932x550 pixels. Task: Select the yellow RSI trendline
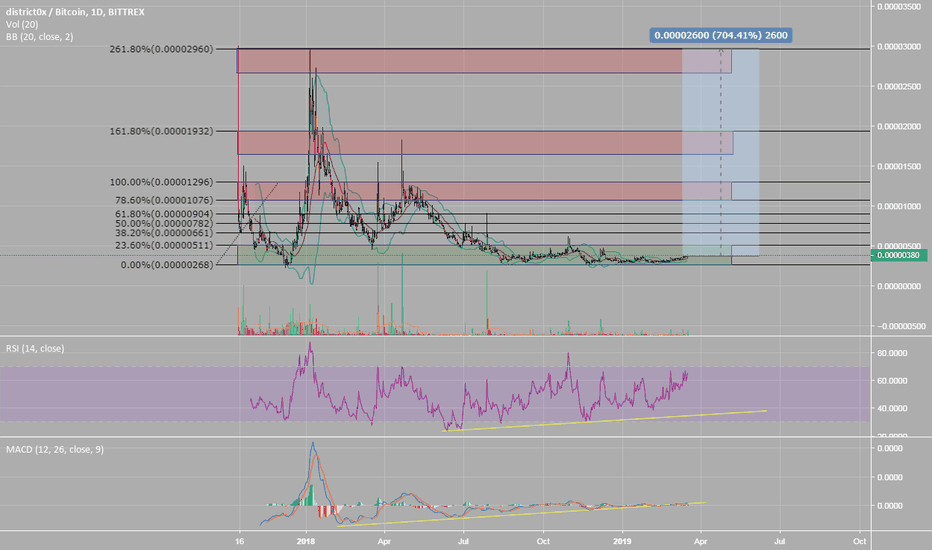(x=604, y=420)
